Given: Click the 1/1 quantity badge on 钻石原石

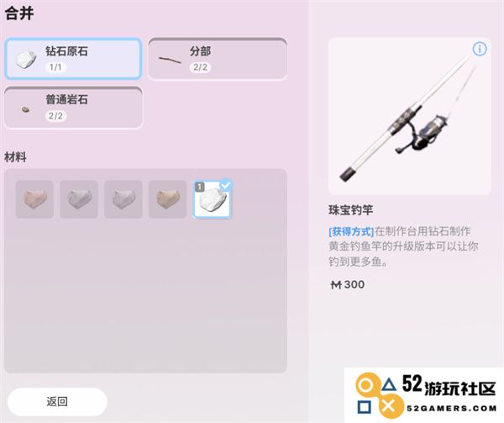Looking at the screenshot, I should coord(55,67).
